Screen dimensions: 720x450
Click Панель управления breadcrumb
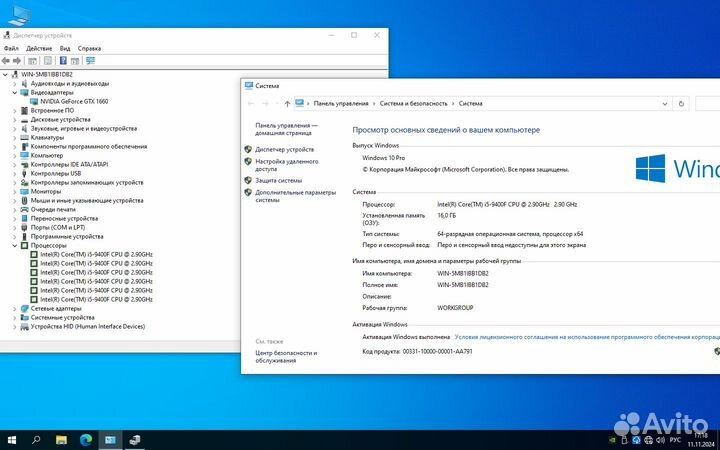pyautogui.click(x=341, y=104)
